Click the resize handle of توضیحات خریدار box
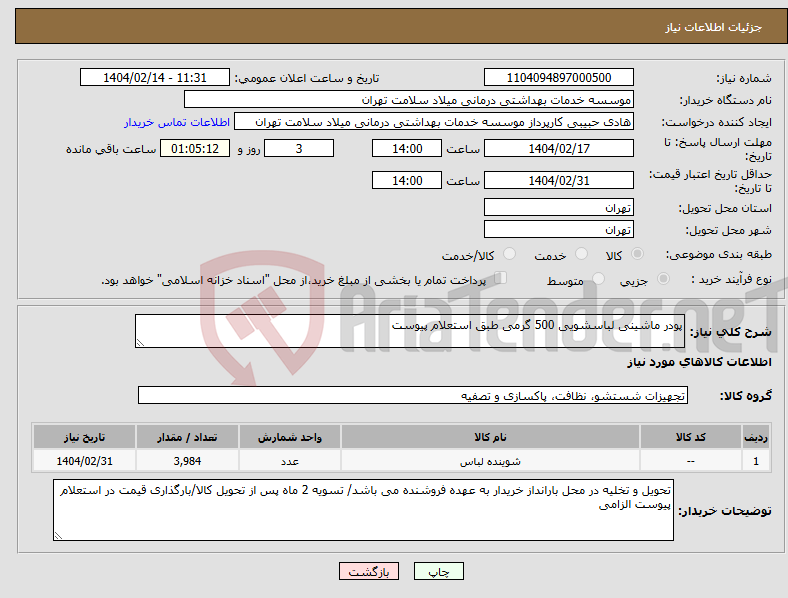Viewport: 788px width, 598px height. 58,536
